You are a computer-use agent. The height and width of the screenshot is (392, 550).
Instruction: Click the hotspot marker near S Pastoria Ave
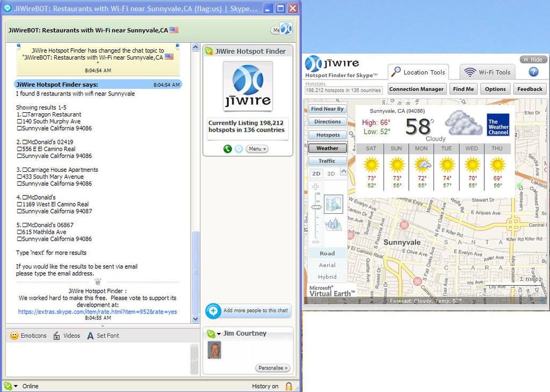click(404, 225)
